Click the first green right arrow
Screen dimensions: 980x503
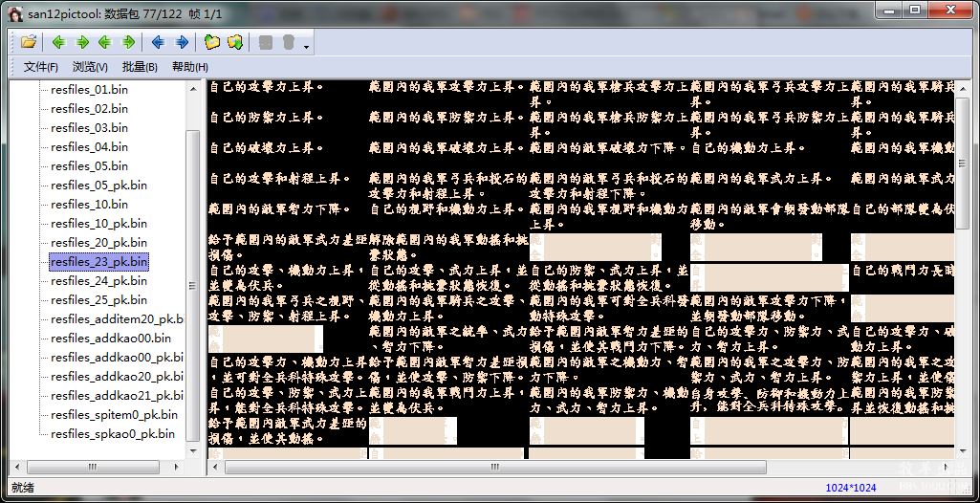coord(82,42)
